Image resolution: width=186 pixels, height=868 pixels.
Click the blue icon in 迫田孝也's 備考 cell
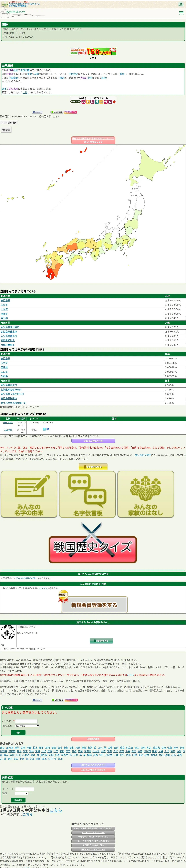pos(44,429)
